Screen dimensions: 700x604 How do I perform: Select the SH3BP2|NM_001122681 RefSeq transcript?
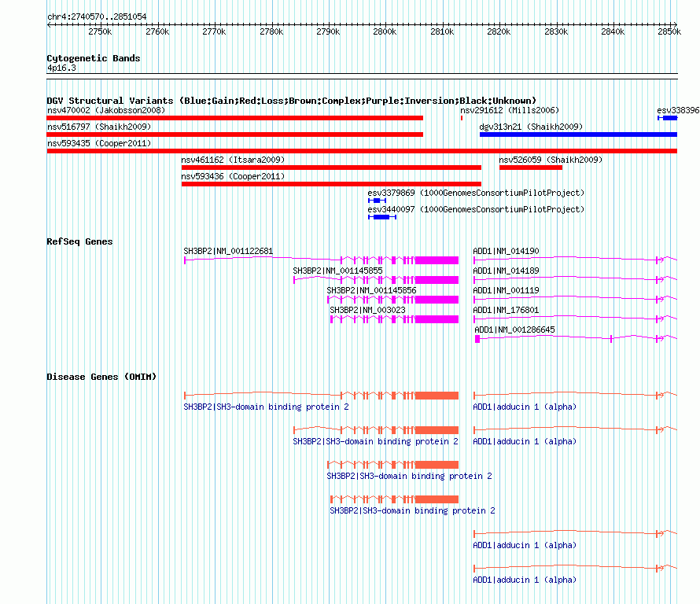(322, 260)
